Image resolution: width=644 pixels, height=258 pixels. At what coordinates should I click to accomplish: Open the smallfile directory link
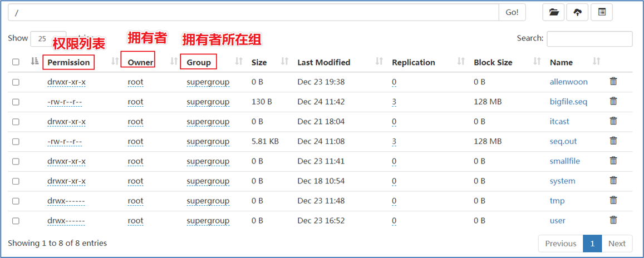[565, 161]
